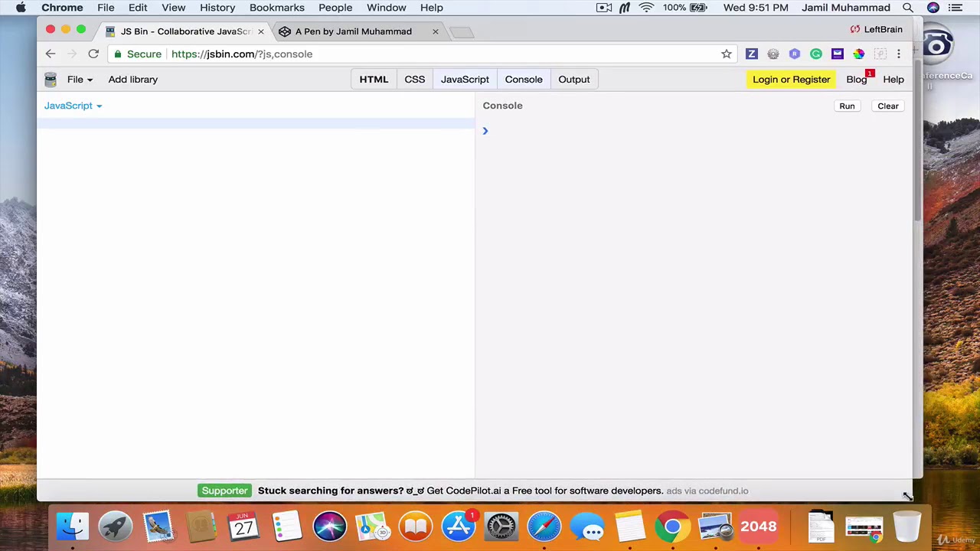
Task: Click the green Supporter badge
Action: (x=224, y=491)
